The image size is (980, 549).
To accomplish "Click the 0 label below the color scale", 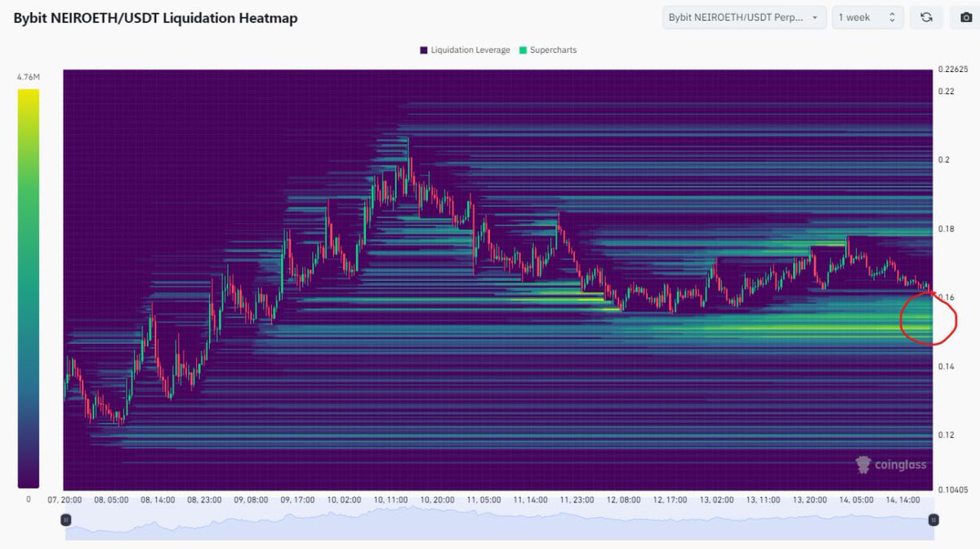I will 28,499.
